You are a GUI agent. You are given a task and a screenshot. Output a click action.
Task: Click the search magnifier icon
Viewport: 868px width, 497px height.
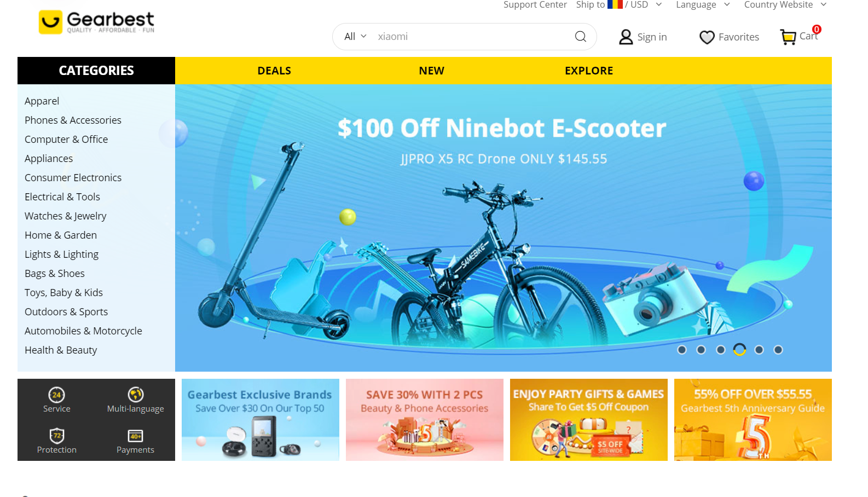[581, 37]
